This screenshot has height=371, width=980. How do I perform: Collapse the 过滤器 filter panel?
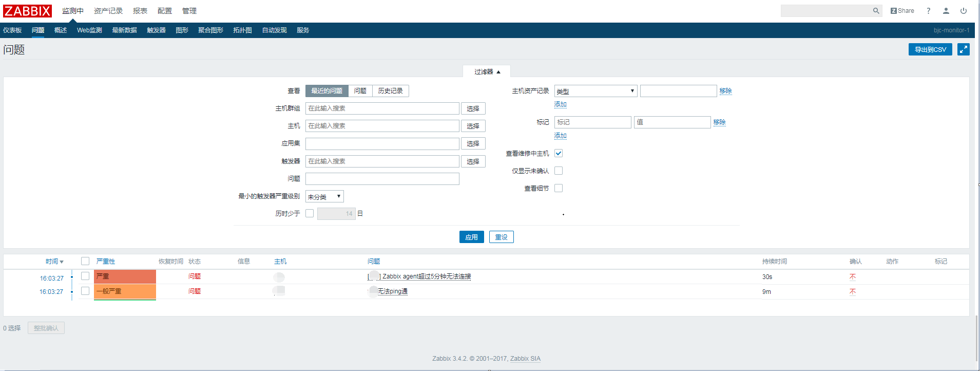[487, 71]
